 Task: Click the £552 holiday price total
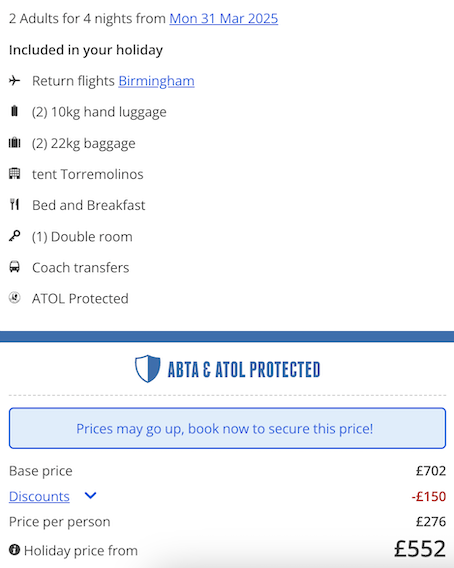(x=420, y=549)
